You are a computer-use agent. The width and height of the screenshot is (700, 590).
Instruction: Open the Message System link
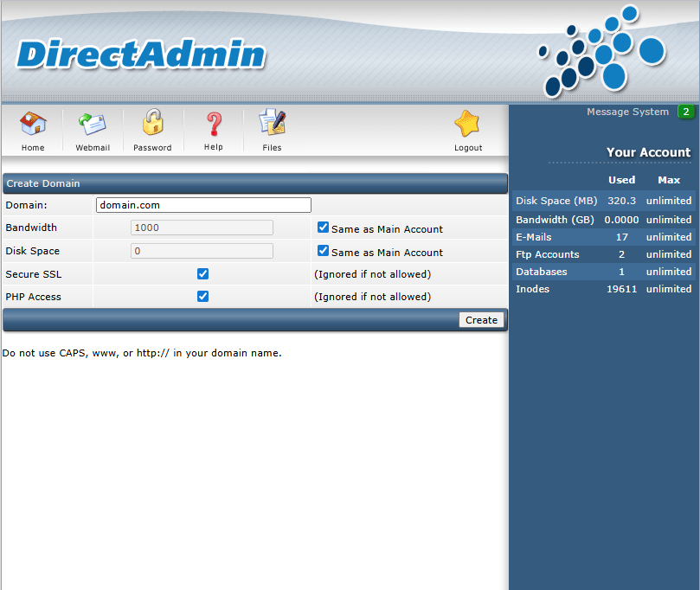click(627, 112)
